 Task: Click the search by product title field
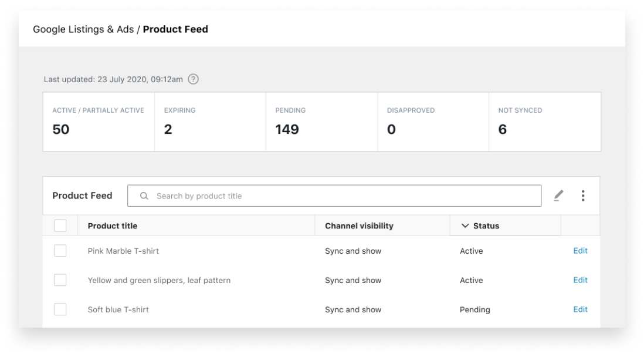[334, 196]
